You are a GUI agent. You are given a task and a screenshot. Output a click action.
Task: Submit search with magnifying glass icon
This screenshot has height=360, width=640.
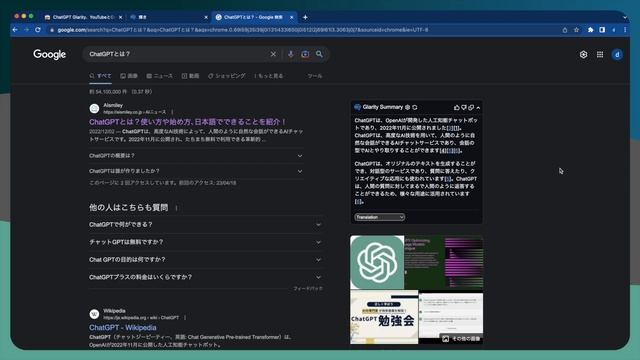click(x=319, y=54)
